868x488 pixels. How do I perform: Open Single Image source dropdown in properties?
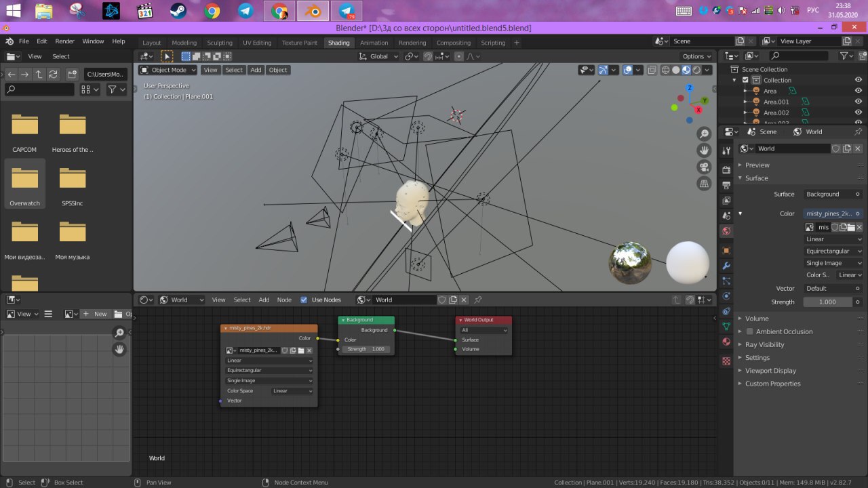pos(833,263)
